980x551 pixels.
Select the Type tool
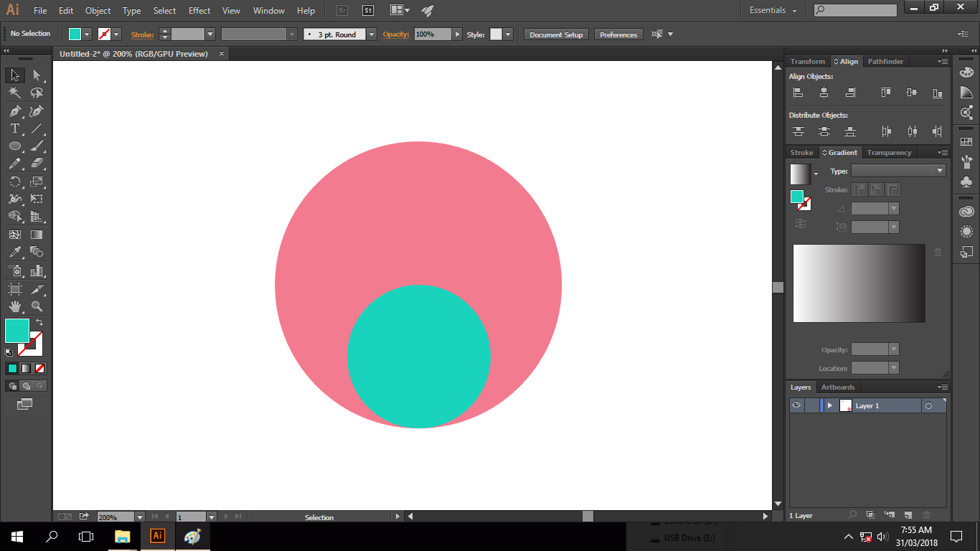pos(14,128)
